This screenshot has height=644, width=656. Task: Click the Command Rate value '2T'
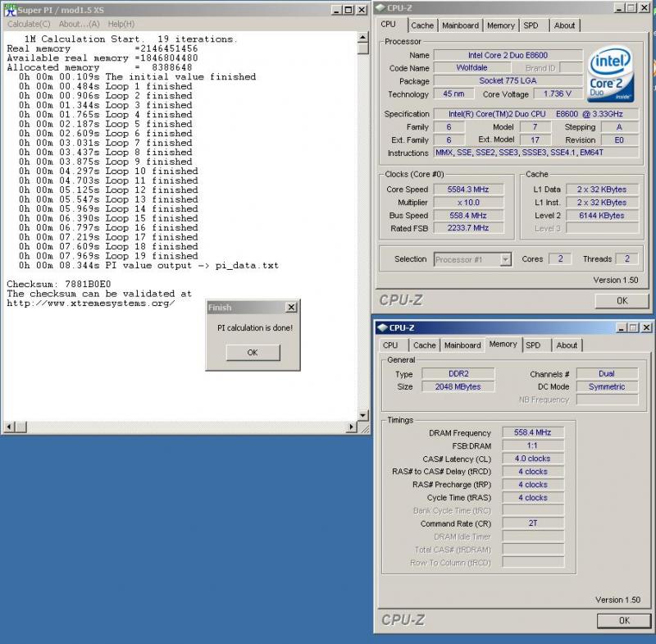point(533,523)
